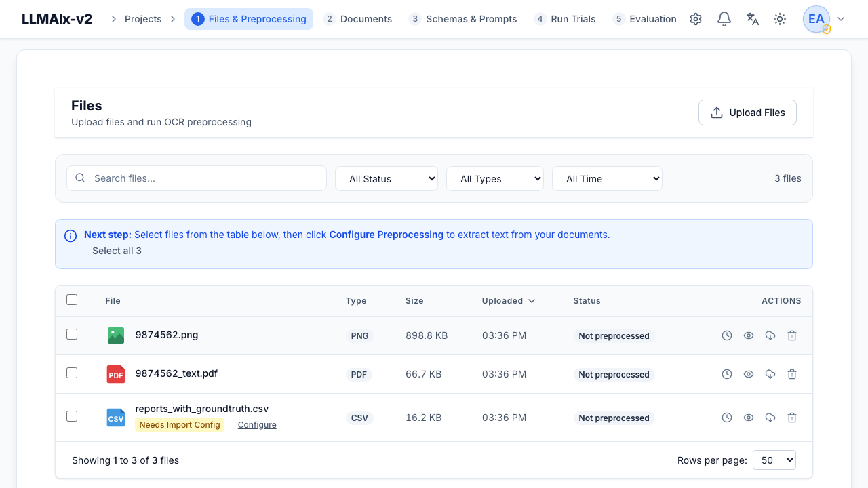Image resolution: width=868 pixels, height=488 pixels.
Task: Click the 898.8 KB size cell
Action: (x=427, y=335)
